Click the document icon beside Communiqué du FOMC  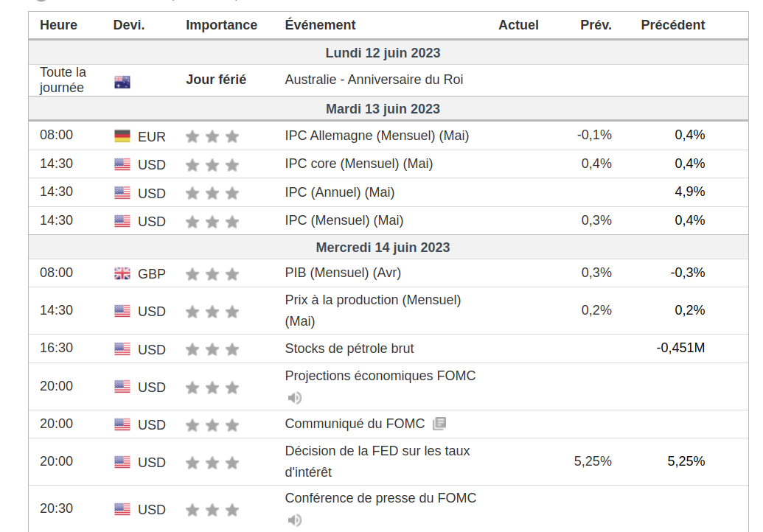(439, 424)
